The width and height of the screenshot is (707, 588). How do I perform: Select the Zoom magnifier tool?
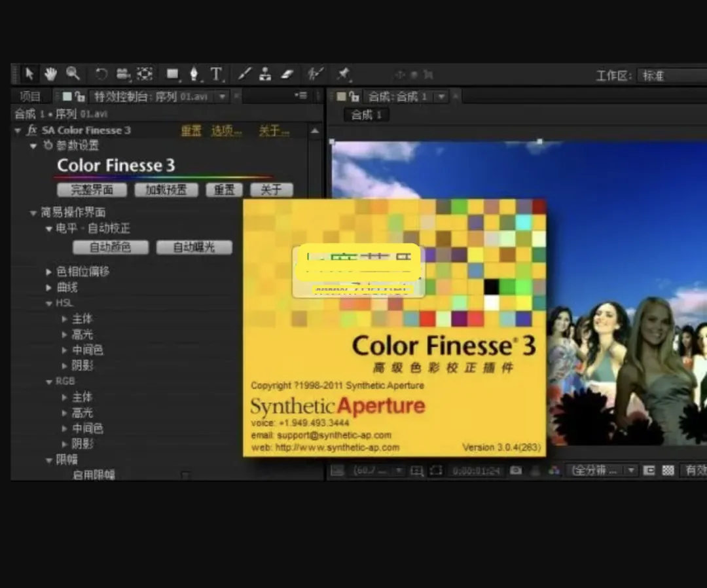[x=73, y=73]
